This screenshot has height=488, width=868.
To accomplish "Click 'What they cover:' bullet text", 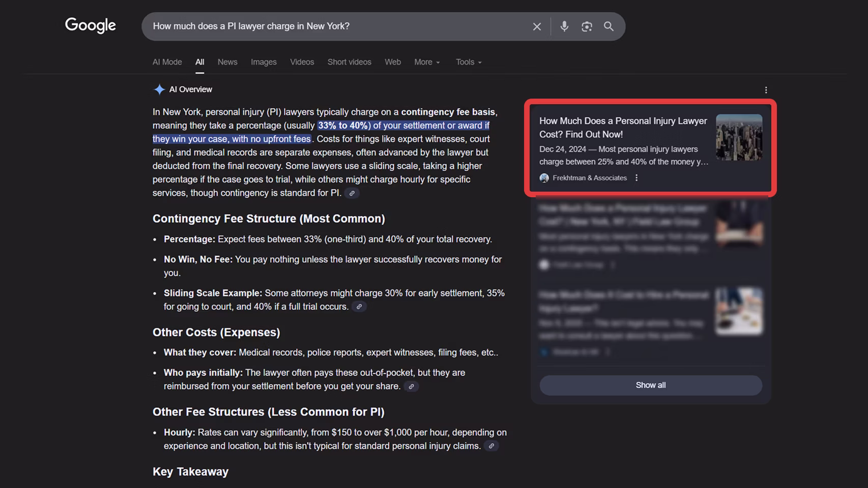I will pos(200,352).
